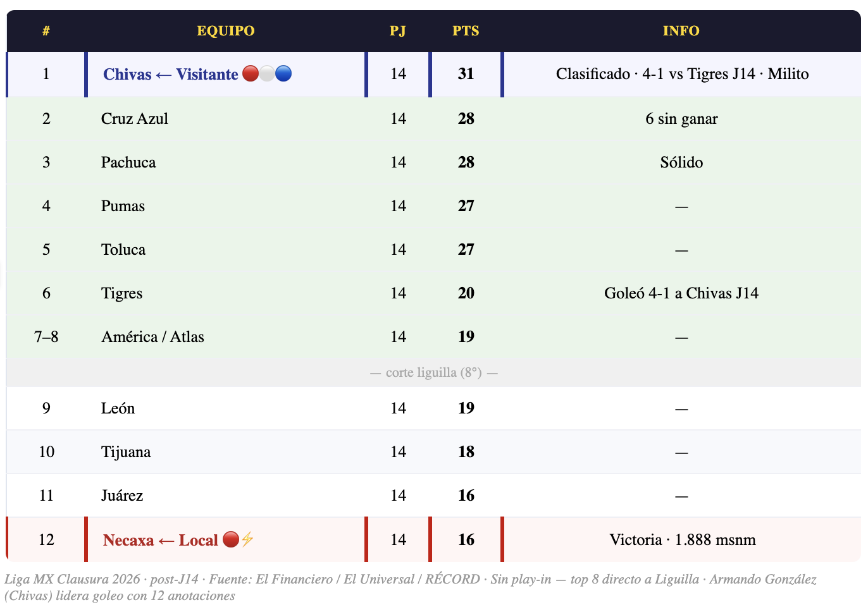Click the white circle emoji next to Chivas
This screenshot has width=868, height=612.
tap(267, 74)
